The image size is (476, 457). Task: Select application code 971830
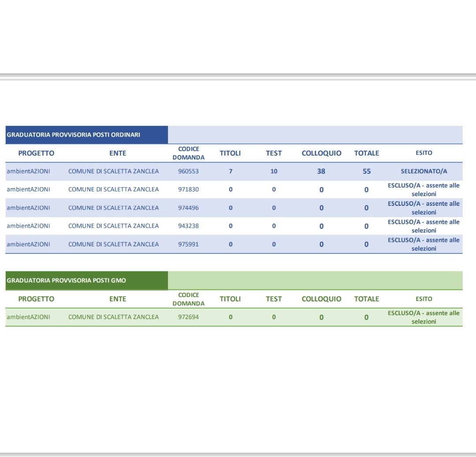(188, 189)
